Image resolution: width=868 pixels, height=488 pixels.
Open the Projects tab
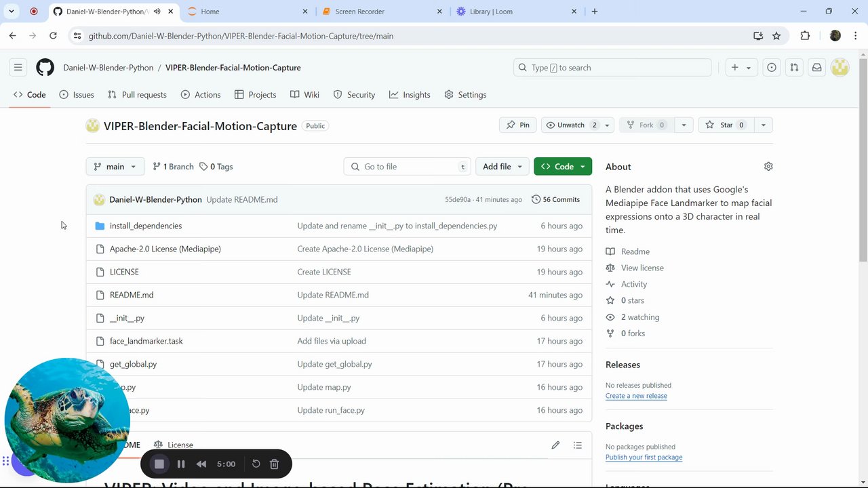pos(255,95)
